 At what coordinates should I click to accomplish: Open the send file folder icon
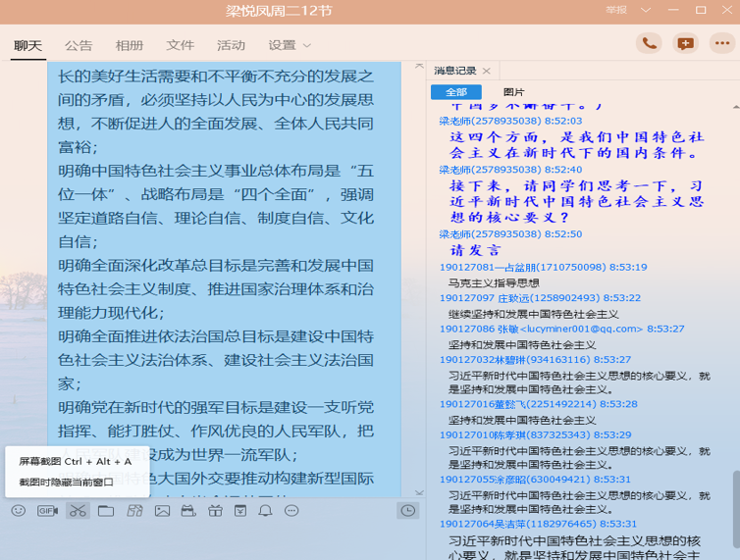106,511
